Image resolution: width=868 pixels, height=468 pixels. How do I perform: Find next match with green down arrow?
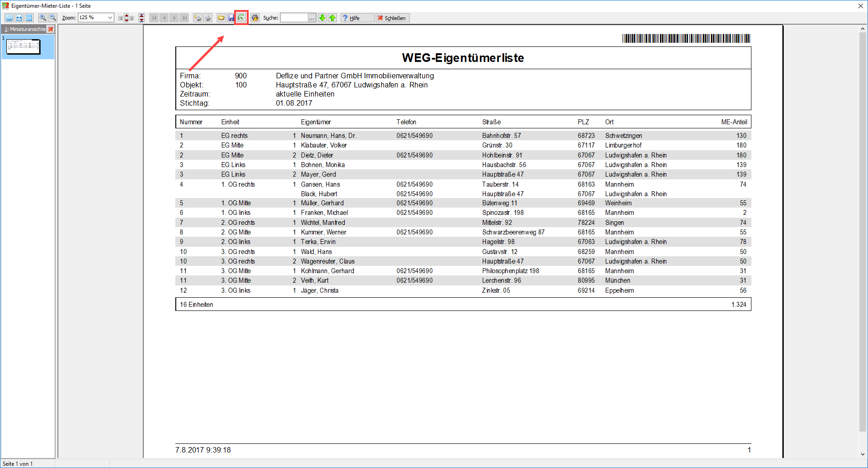pyautogui.click(x=322, y=18)
